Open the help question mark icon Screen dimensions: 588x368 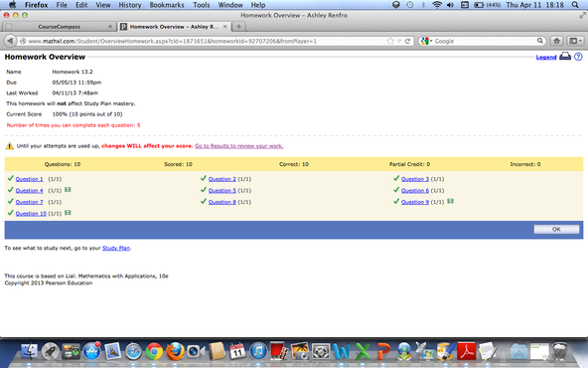point(578,57)
